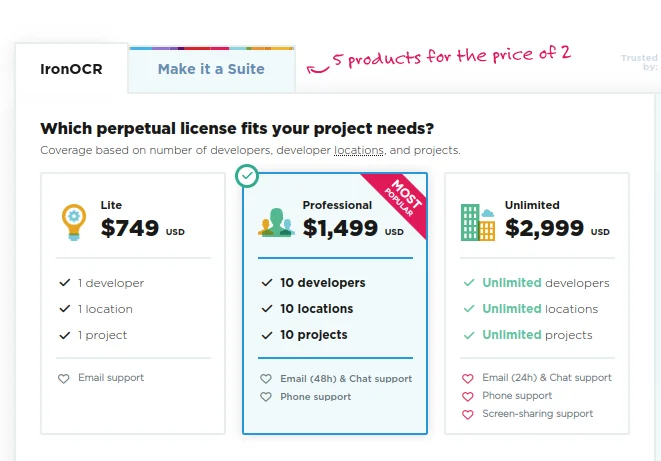The width and height of the screenshot is (661, 461).
Task: Click heart icon next to Professional Phone support
Action: pos(266,397)
